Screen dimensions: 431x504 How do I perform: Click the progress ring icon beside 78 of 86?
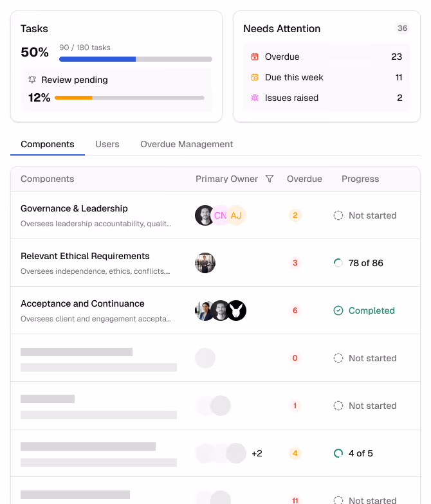[x=338, y=263]
